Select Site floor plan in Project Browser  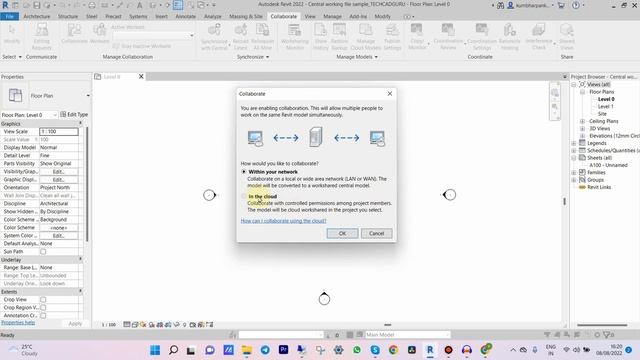(x=602, y=114)
